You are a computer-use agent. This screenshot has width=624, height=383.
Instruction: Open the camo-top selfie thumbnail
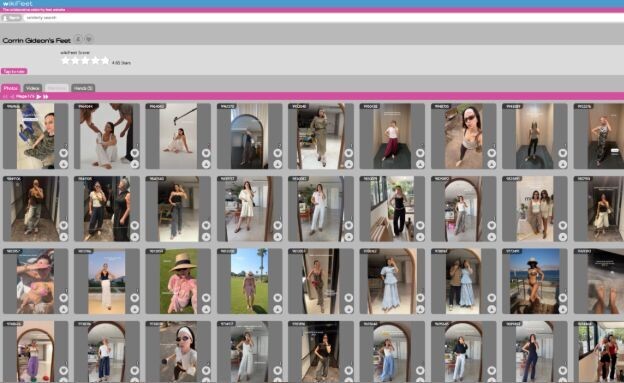tap(35, 136)
